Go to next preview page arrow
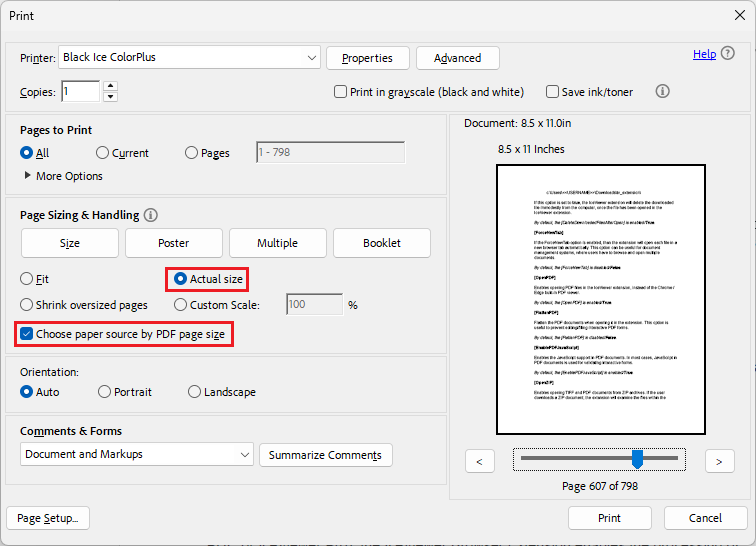 [719, 461]
